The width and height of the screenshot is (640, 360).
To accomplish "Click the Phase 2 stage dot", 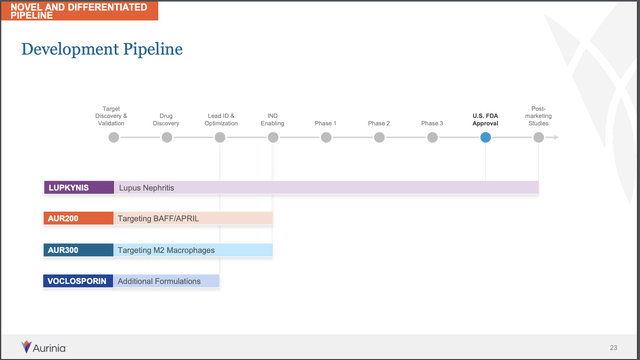I will point(379,138).
